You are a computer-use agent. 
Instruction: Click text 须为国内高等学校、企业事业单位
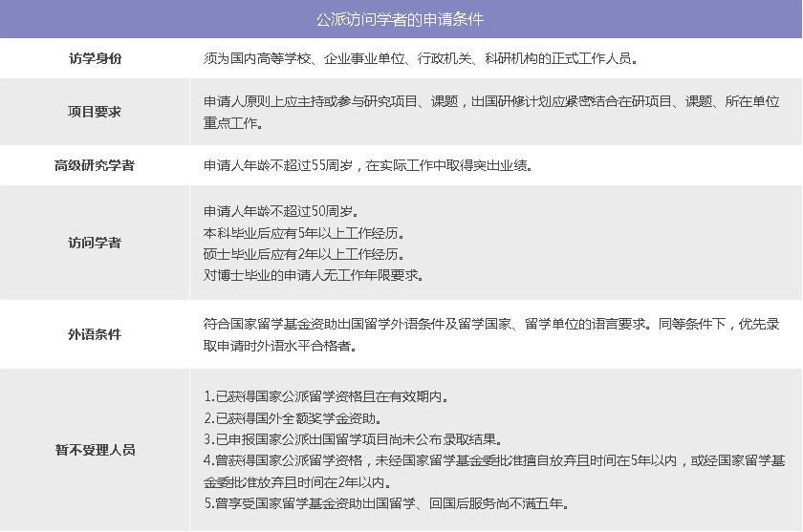[x=304, y=58]
